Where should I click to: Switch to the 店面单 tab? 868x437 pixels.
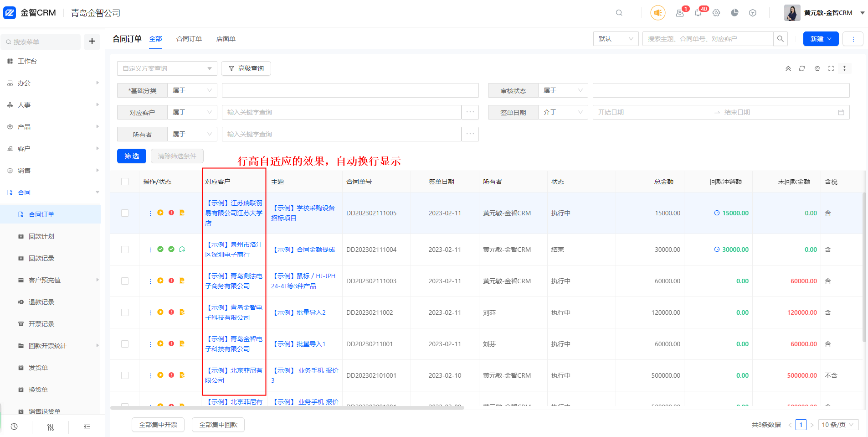pyautogui.click(x=226, y=39)
